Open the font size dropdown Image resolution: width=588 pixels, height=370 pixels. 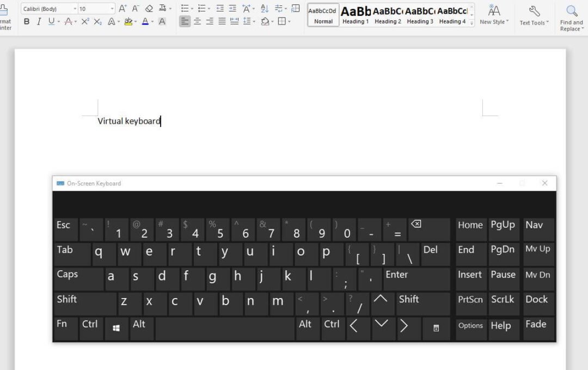(111, 8)
